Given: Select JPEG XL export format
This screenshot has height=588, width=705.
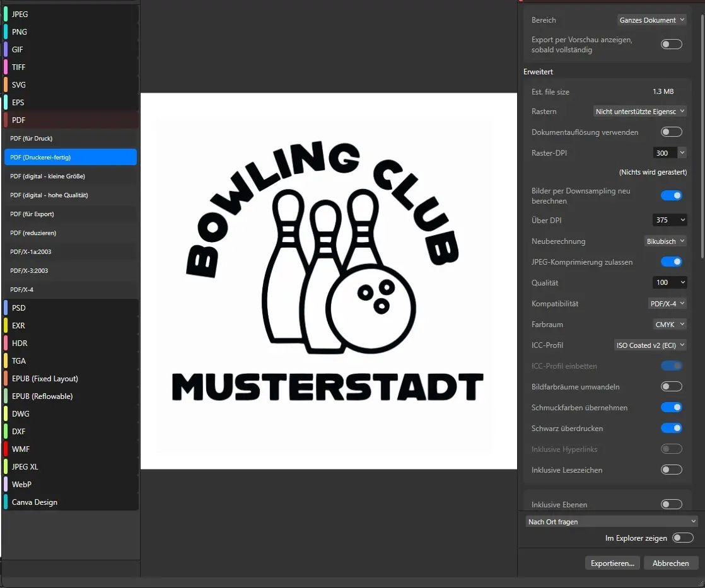Looking at the screenshot, I should click(71, 467).
